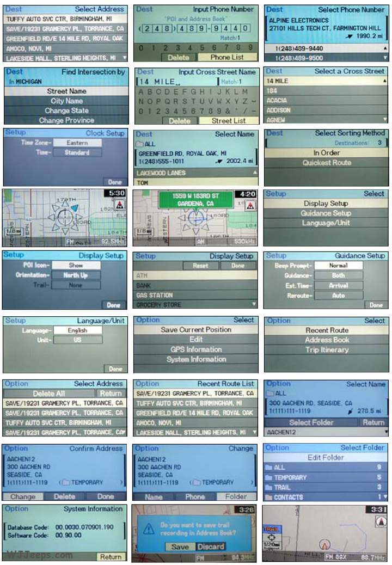Switch the Unit US setting

(x=77, y=340)
